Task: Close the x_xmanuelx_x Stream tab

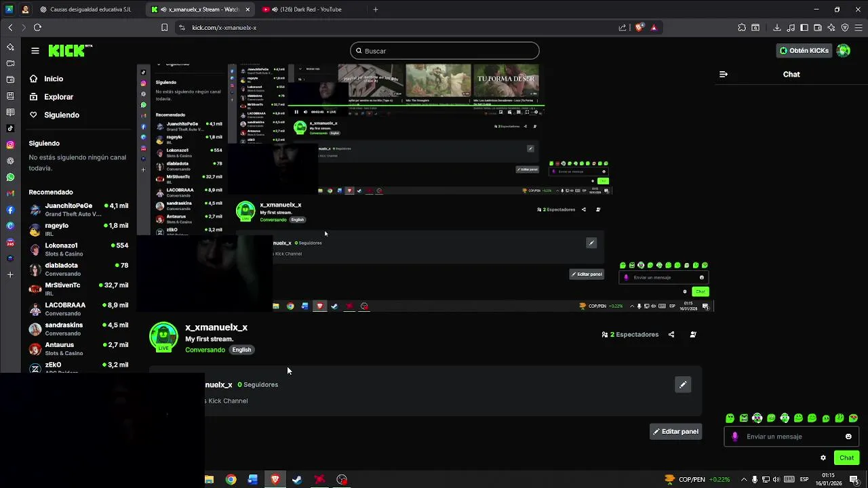Action: 248,9
